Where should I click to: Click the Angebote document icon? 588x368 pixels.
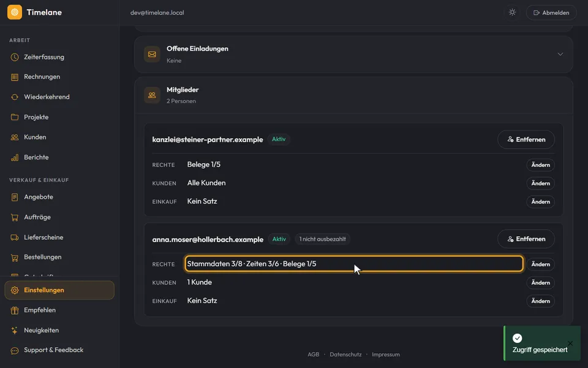pyautogui.click(x=15, y=197)
